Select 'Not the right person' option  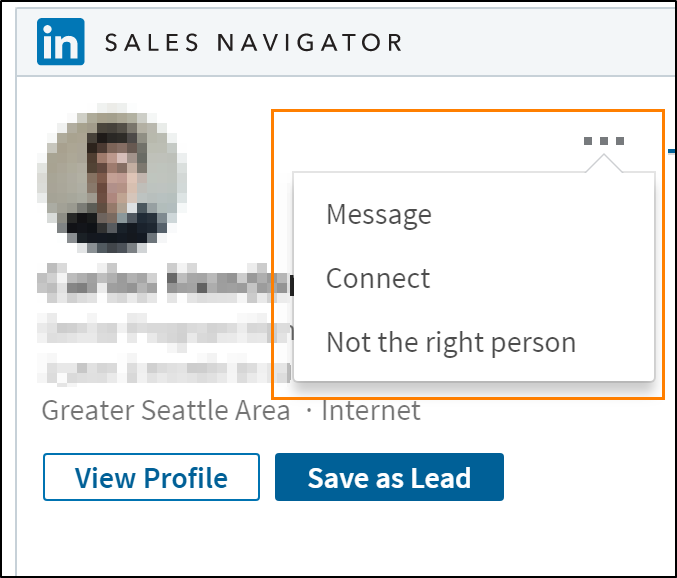451,343
